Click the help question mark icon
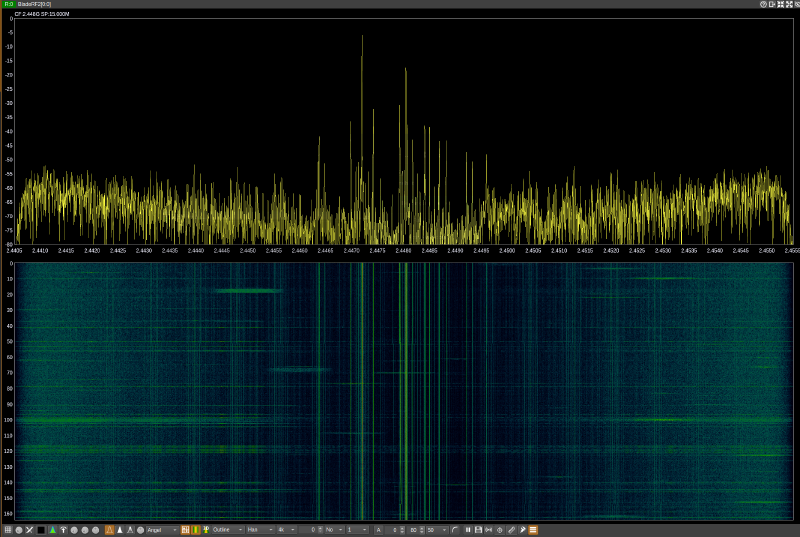Viewport: 800px width, 537px height. click(x=763, y=4)
